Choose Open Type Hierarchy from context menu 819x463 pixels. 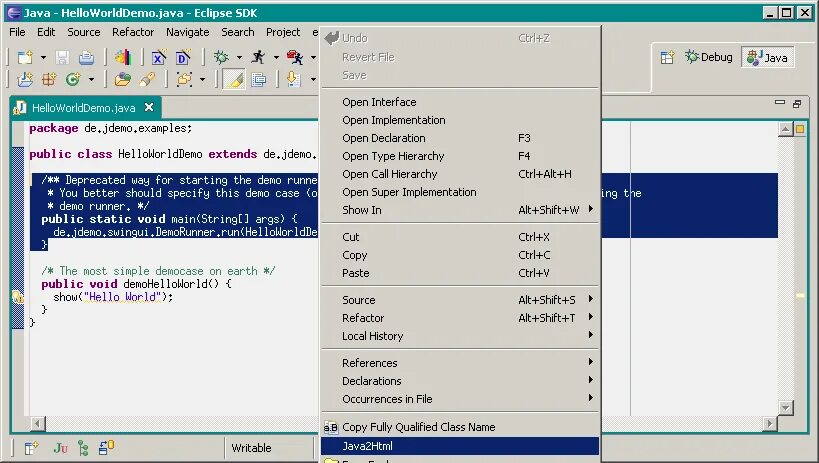coord(460,156)
